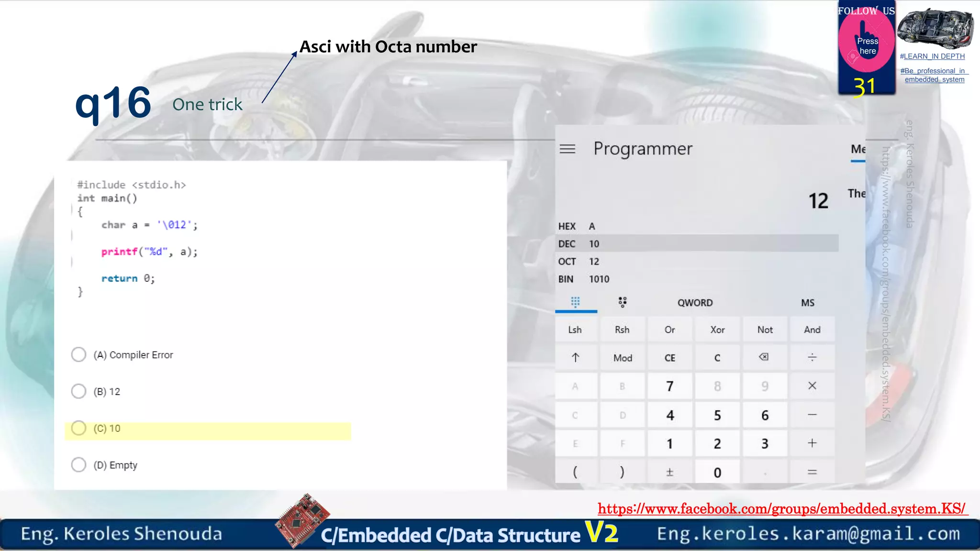This screenshot has height=551, width=980.
Task: Select the BIN number base row
Action: pos(697,279)
